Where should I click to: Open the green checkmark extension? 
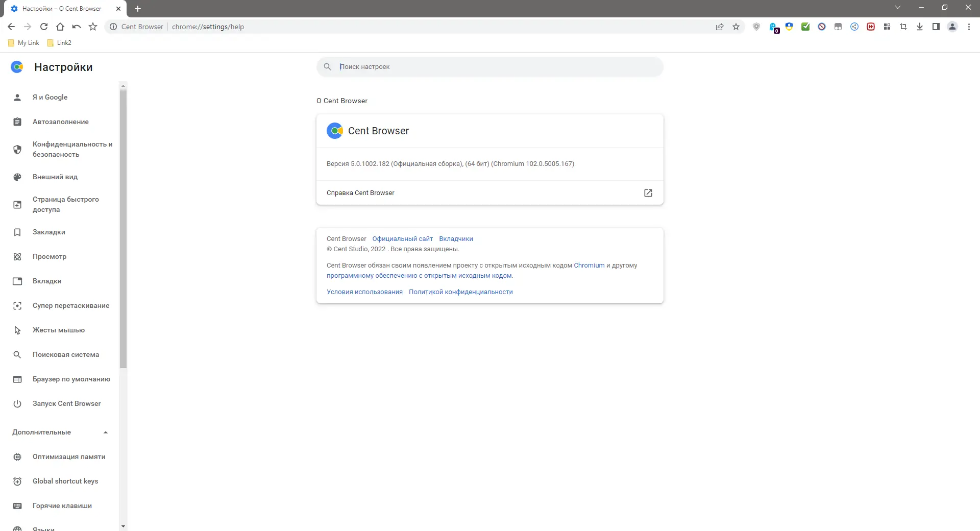point(805,27)
